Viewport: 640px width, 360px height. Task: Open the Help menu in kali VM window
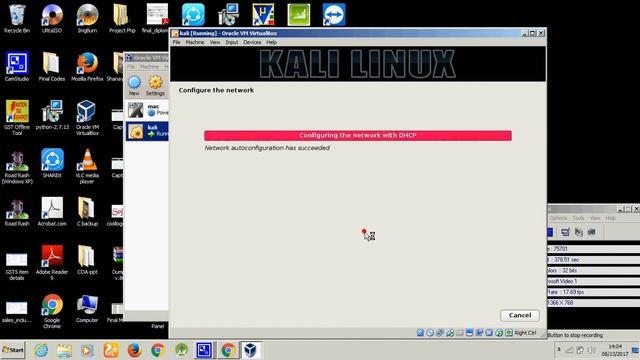coord(271,42)
